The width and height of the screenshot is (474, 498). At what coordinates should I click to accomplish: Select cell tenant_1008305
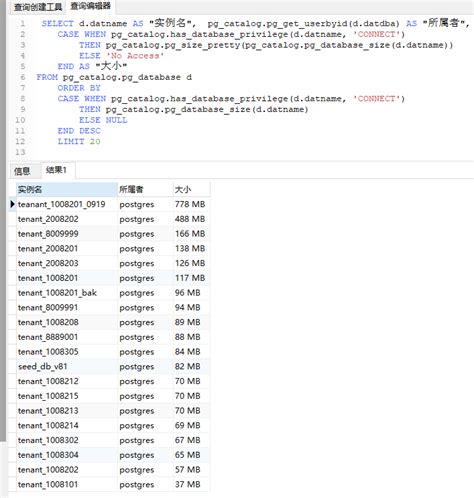tap(67, 352)
